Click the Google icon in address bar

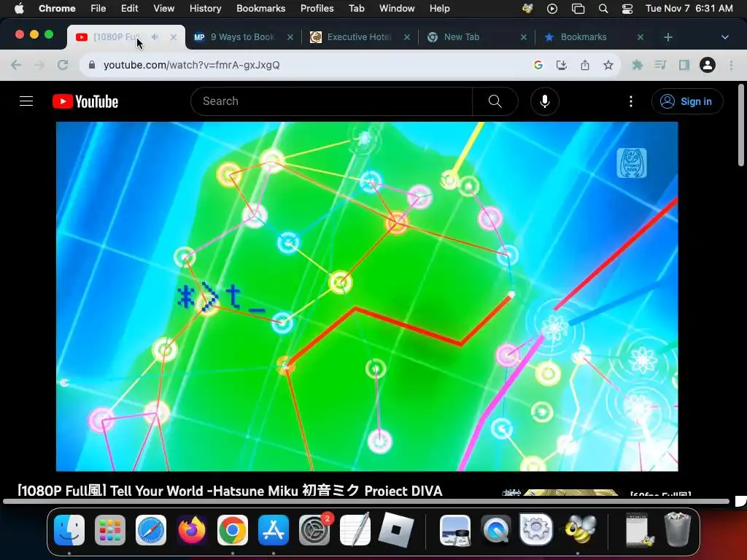pos(538,65)
